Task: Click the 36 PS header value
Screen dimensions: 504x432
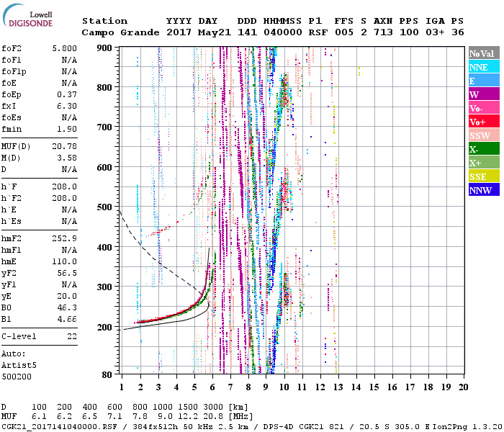Action: (458, 32)
